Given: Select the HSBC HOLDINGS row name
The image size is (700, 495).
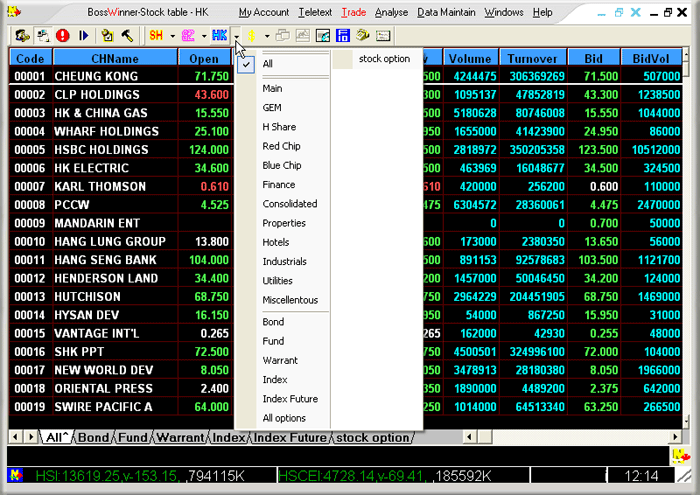Looking at the screenshot, I should (101, 150).
